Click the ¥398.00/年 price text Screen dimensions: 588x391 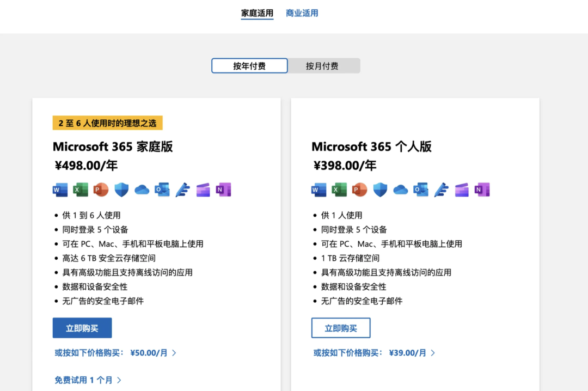pos(345,166)
